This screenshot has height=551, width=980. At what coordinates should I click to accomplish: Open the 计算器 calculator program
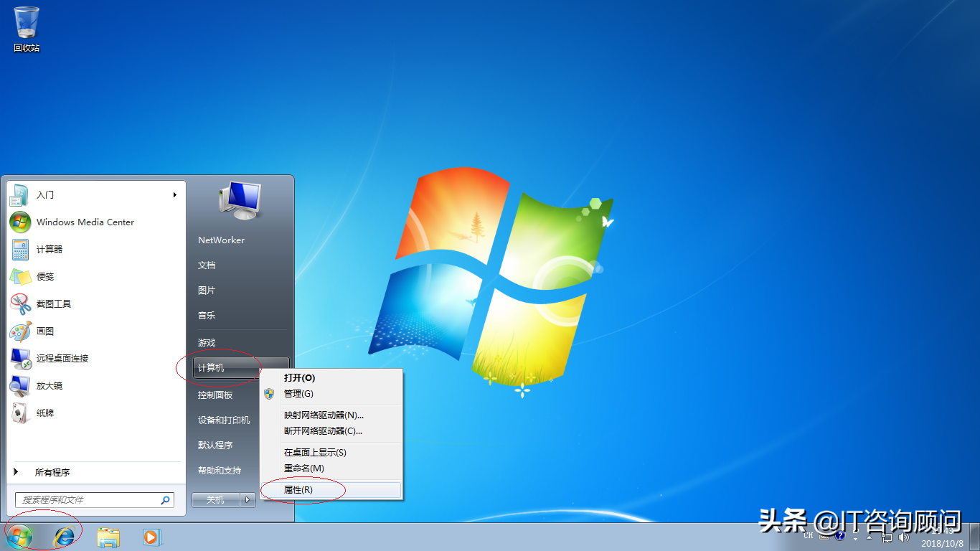96,249
